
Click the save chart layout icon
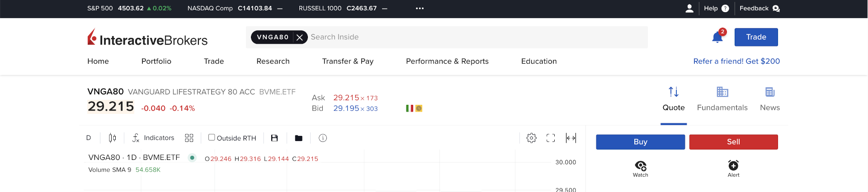pos(274,138)
